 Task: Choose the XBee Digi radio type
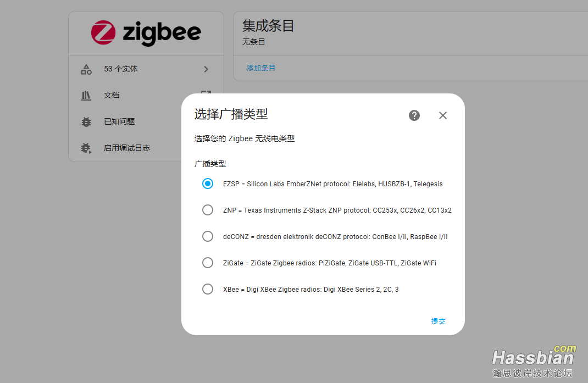[x=207, y=289]
